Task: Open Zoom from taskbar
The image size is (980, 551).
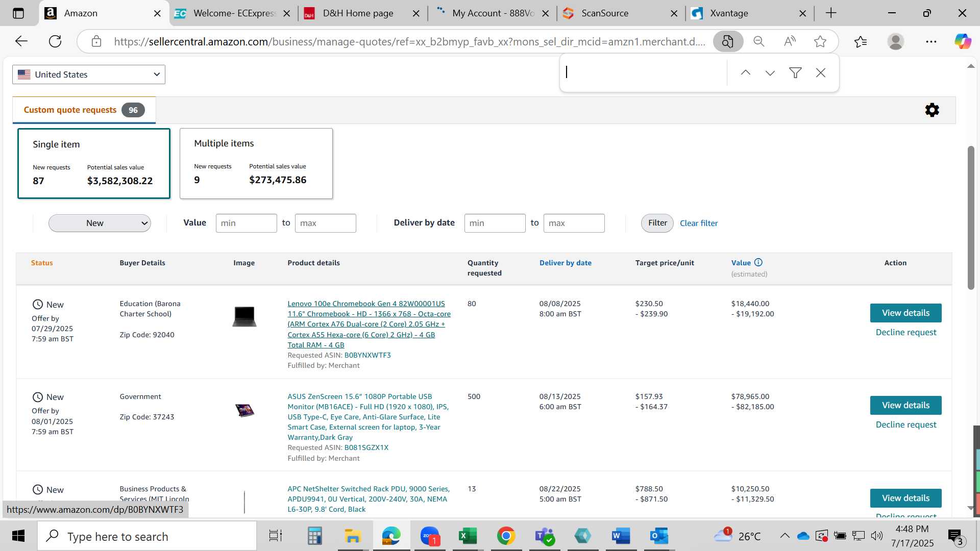Action: 430,536
